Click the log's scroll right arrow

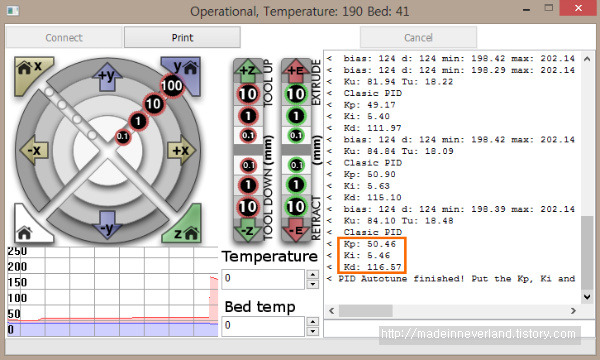click(573, 311)
